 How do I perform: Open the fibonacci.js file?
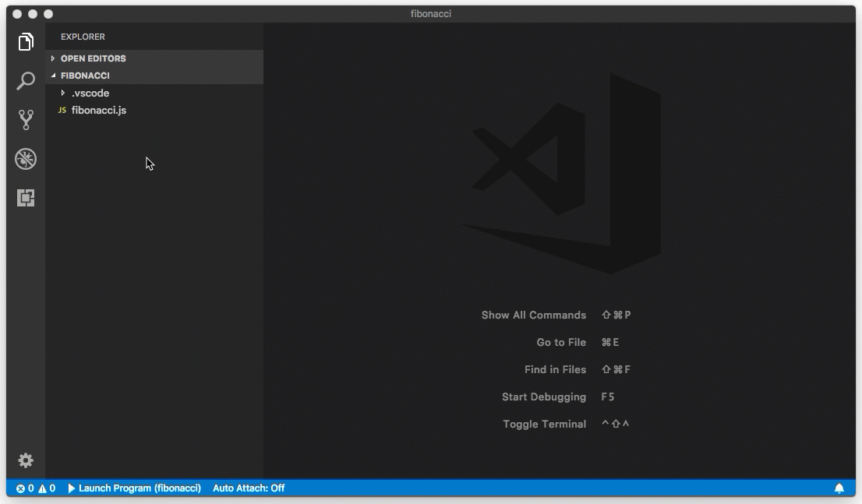99,110
